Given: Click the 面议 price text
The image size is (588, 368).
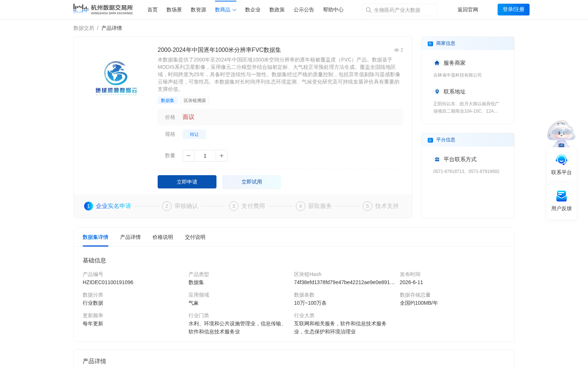Looking at the screenshot, I should pos(189,117).
